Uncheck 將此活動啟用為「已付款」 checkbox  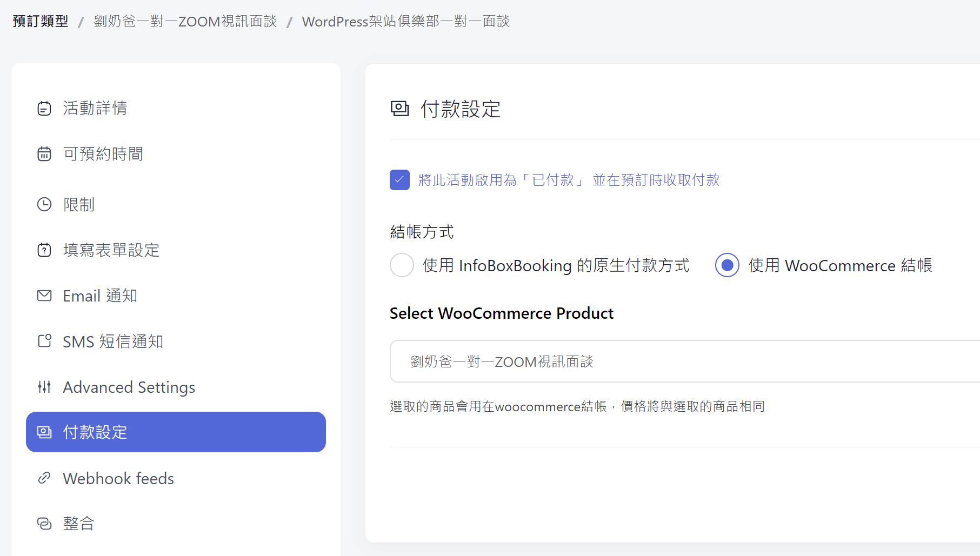point(400,180)
